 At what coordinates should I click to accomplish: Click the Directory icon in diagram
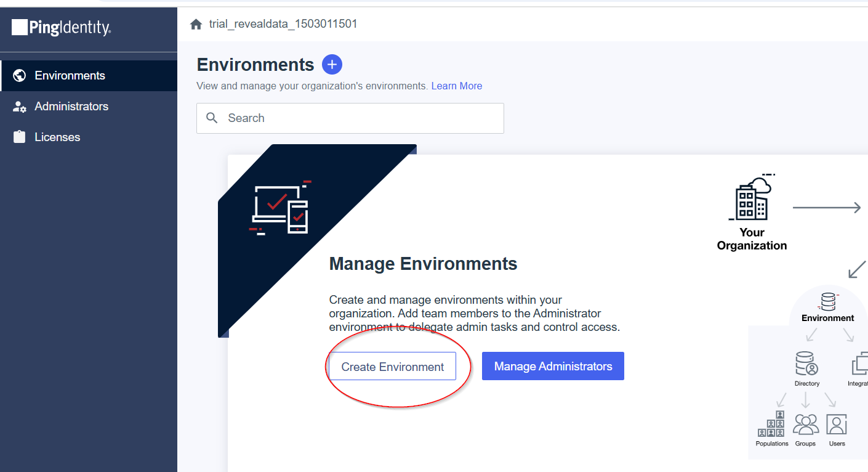(806, 364)
